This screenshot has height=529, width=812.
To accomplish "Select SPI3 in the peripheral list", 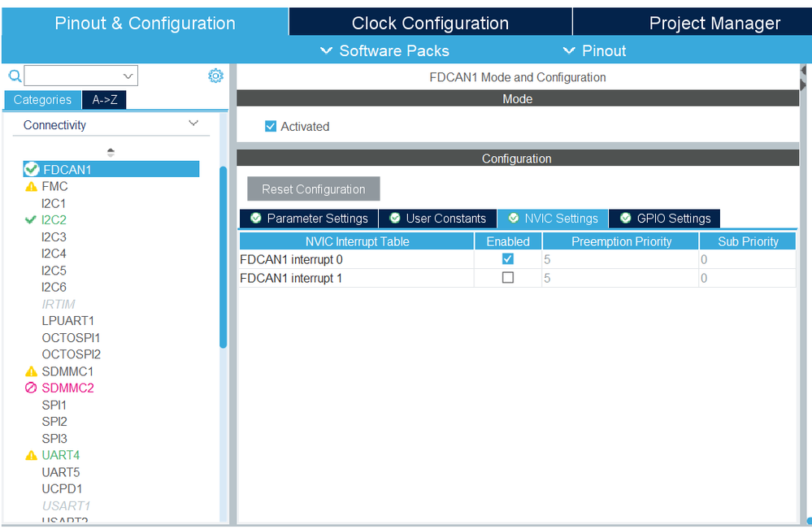I will (x=54, y=439).
